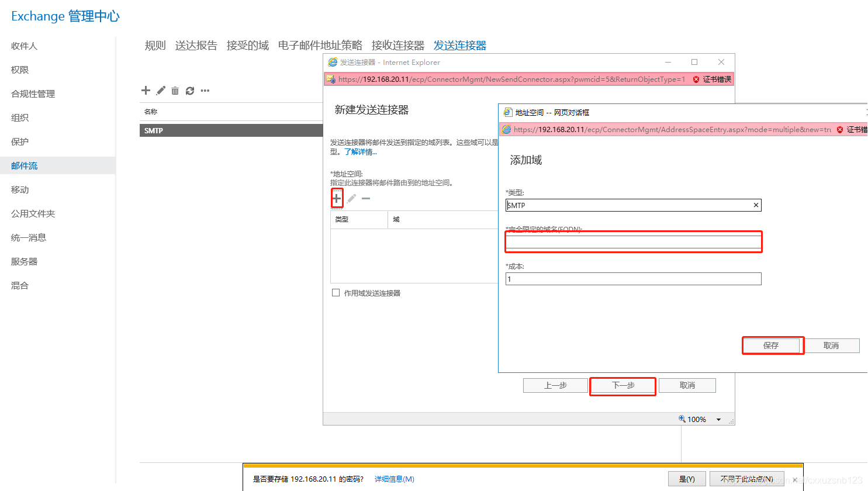Click Yes (是) to store the password
The width and height of the screenshot is (868, 491).
687,479
